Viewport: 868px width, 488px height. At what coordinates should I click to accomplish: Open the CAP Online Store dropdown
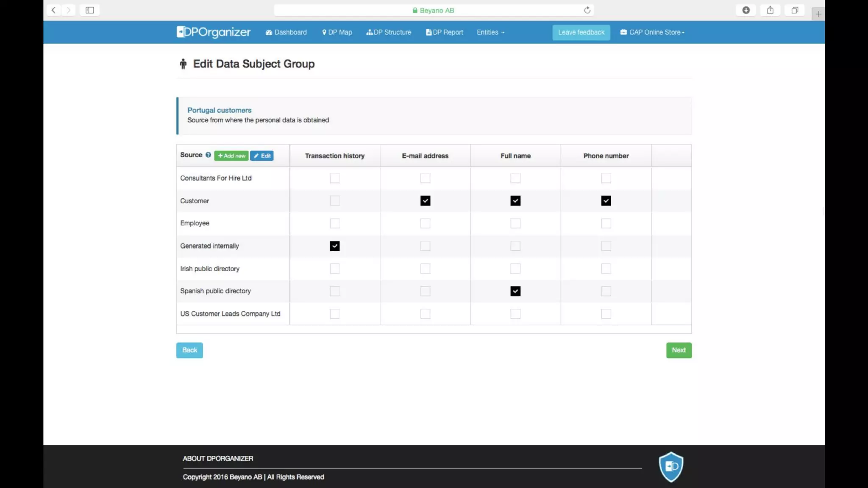pyautogui.click(x=652, y=32)
